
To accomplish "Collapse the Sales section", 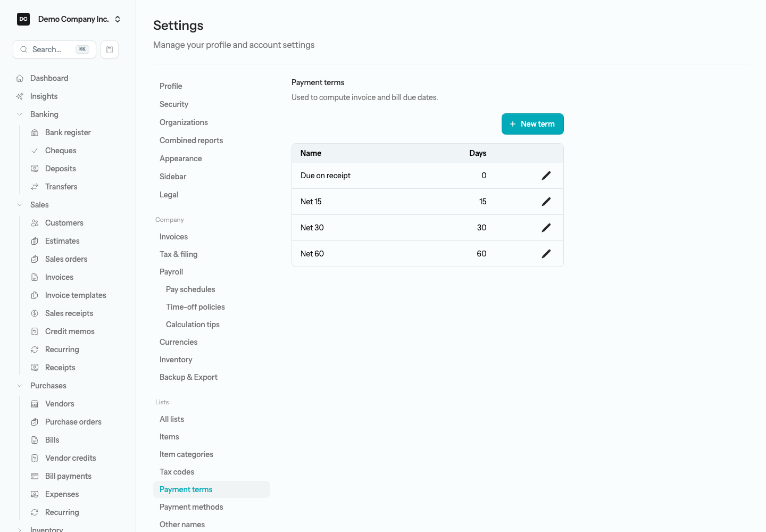I will (x=20, y=205).
